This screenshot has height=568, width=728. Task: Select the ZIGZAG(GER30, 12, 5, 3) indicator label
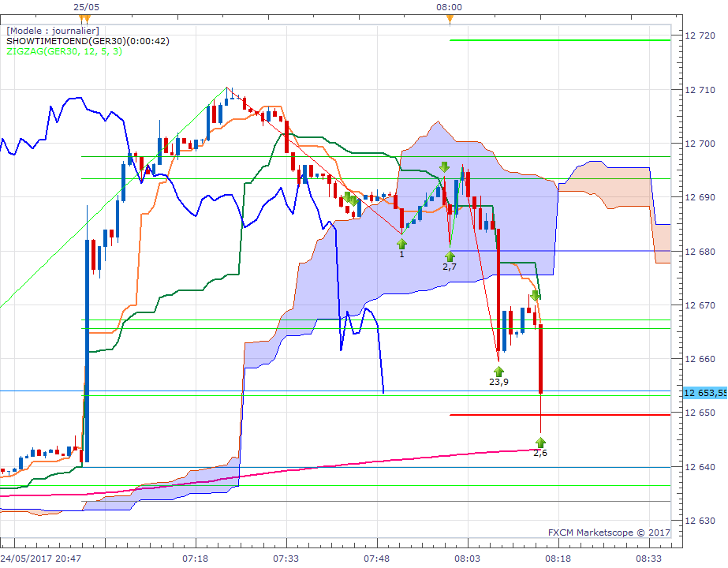click(x=64, y=51)
